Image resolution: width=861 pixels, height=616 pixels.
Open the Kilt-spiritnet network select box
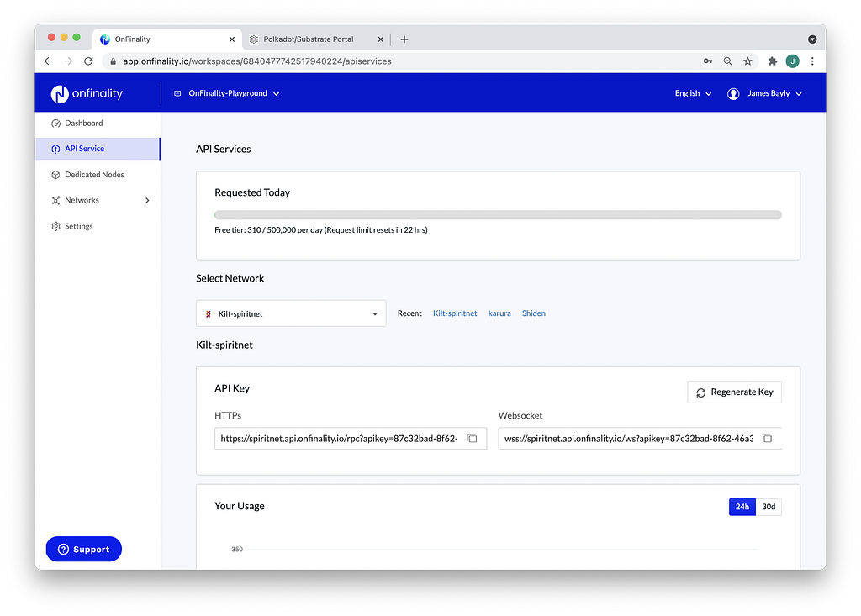291,313
